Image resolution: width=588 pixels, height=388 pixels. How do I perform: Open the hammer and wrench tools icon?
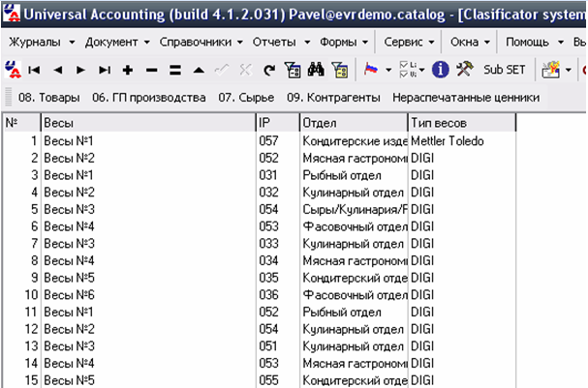tap(464, 70)
